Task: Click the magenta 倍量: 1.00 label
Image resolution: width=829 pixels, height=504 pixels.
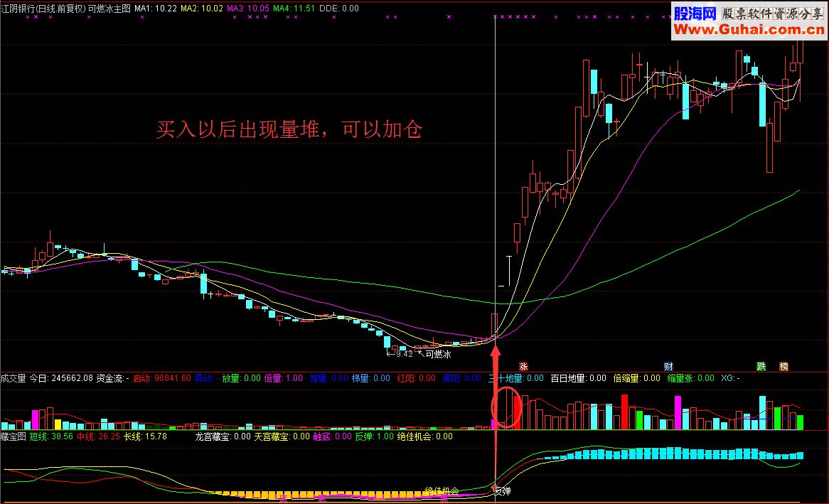Action: tap(284, 378)
